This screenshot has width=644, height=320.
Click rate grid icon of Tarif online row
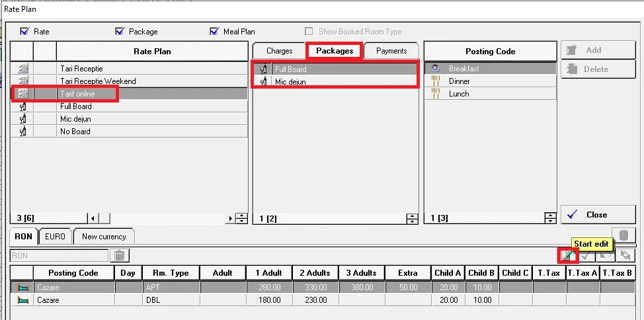point(23,94)
